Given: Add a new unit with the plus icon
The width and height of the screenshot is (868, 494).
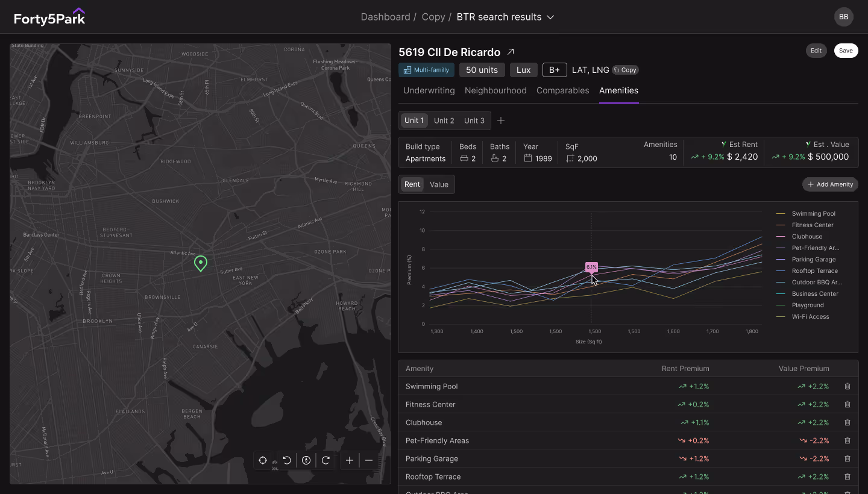Looking at the screenshot, I should coord(501,120).
